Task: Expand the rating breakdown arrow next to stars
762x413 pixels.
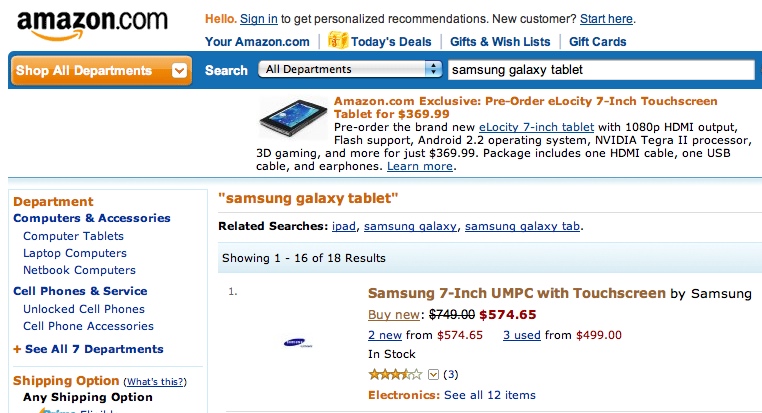Action: pyautogui.click(x=434, y=375)
